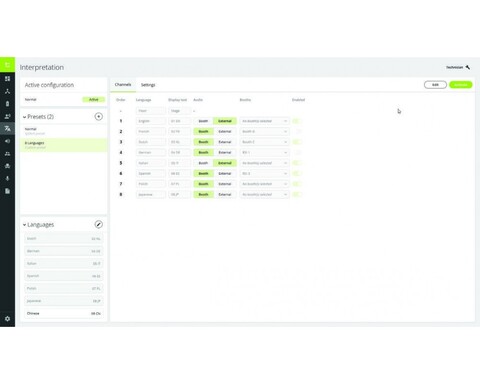Click the Active status badge
Screen dimensions: 480x384
pyautogui.click(x=94, y=99)
